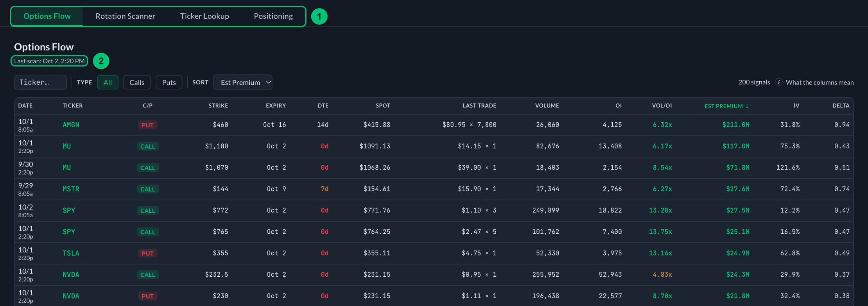Click the SPY ticker in the $765 strike row
Screen dimensions: 868x306
click(69, 232)
